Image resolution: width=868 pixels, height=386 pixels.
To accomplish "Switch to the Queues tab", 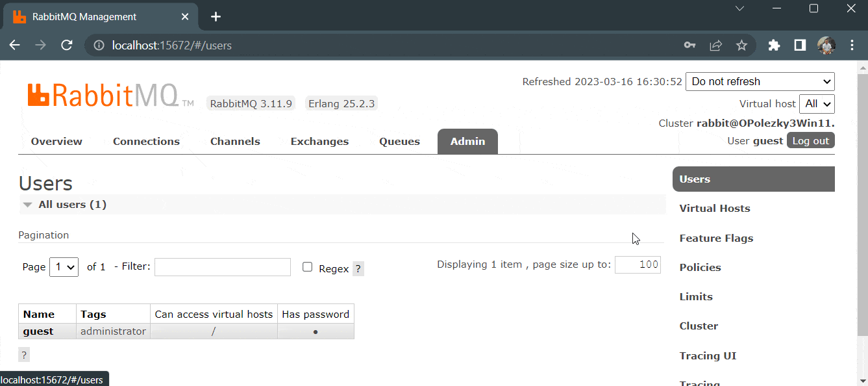I will point(399,141).
